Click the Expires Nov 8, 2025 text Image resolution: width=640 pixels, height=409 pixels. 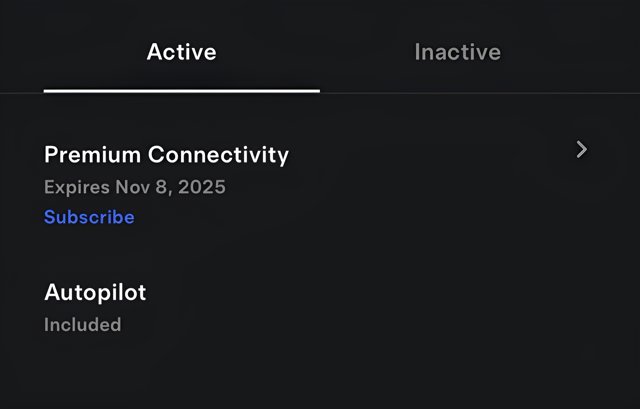[x=134, y=187]
